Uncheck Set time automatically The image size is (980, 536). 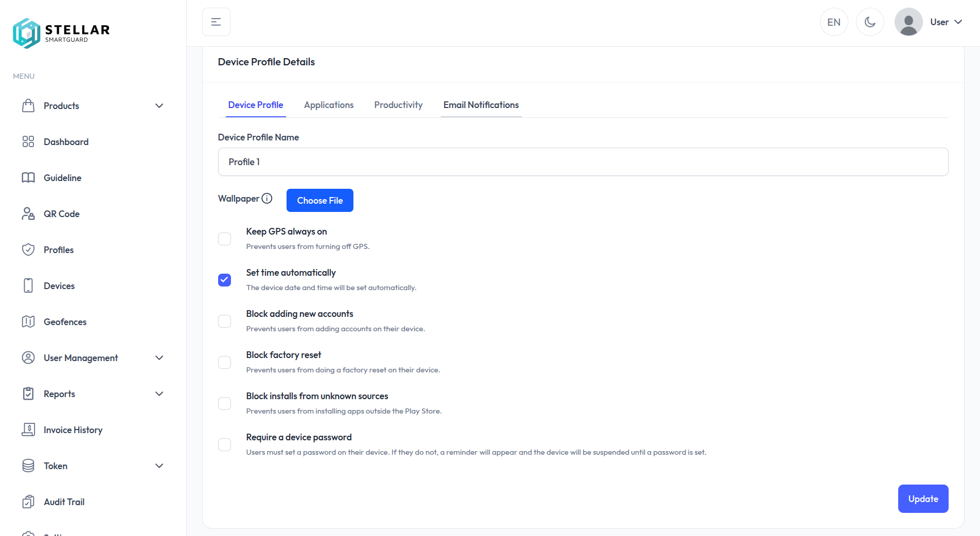pos(225,280)
